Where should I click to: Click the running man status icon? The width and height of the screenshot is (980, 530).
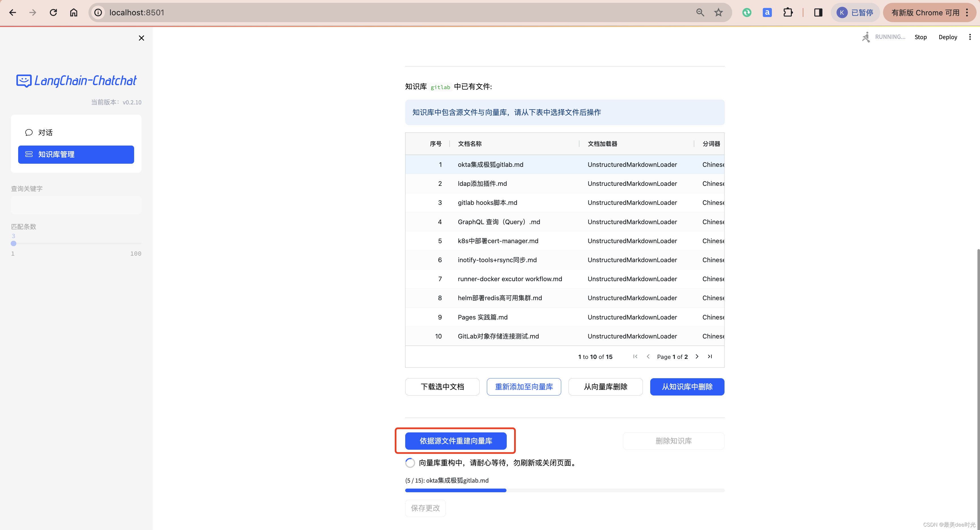tap(866, 37)
